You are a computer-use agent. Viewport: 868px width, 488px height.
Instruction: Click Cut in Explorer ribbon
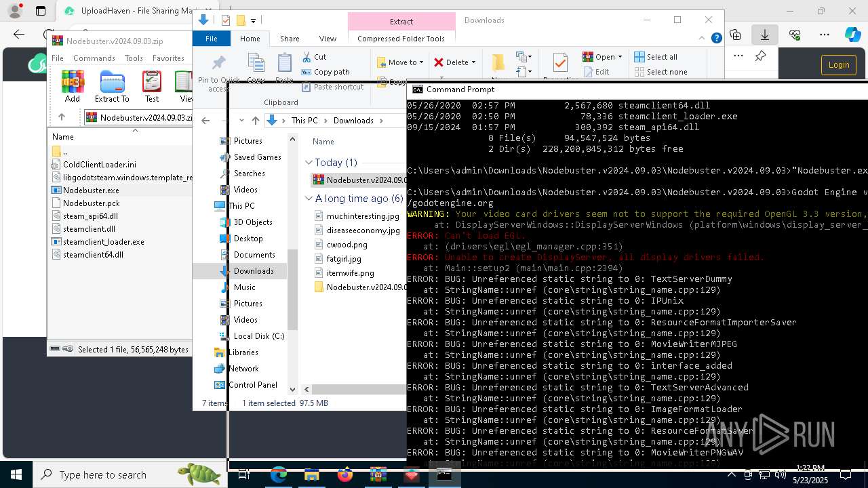pyautogui.click(x=314, y=57)
